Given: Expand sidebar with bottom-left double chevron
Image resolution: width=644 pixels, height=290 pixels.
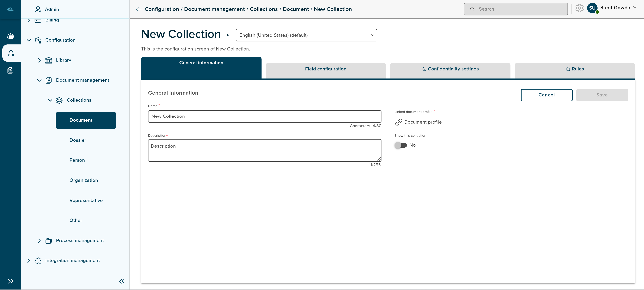Looking at the screenshot, I should [10, 281].
